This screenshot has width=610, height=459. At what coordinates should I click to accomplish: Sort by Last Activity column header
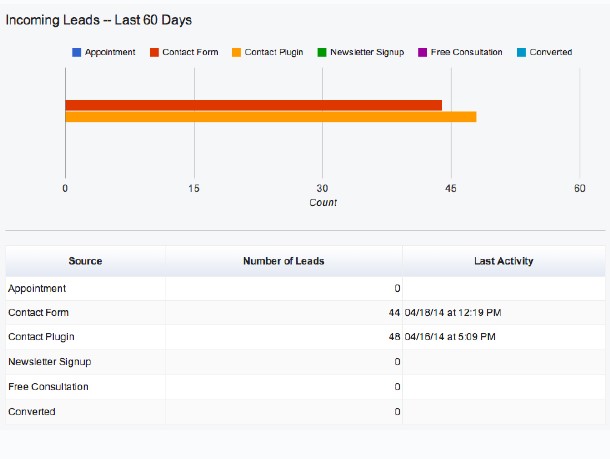coord(503,261)
